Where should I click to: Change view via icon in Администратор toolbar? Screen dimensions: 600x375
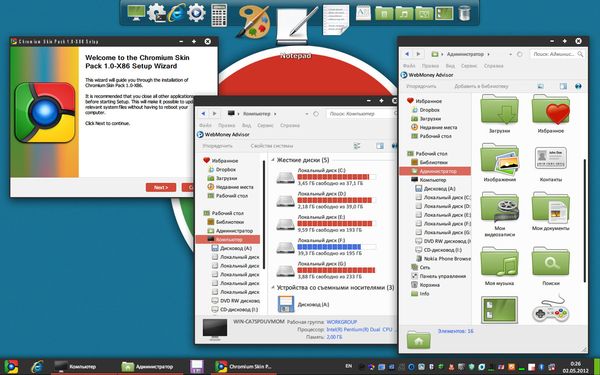(x=540, y=86)
